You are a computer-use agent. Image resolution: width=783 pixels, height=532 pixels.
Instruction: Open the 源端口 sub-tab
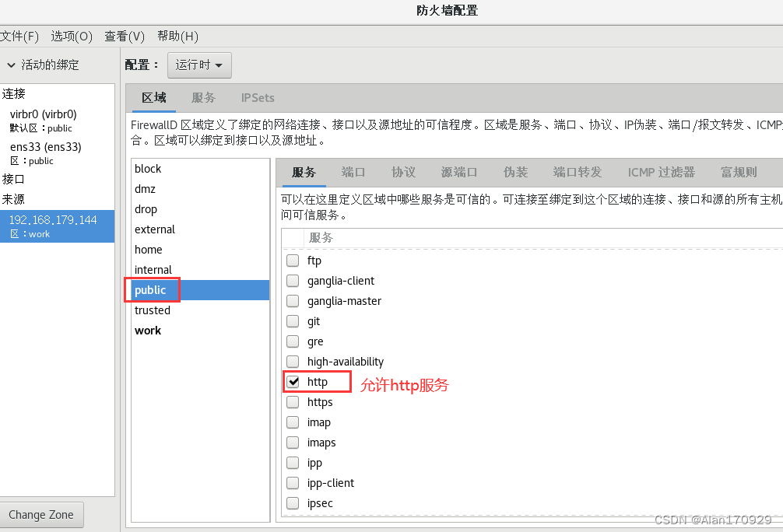pos(459,172)
